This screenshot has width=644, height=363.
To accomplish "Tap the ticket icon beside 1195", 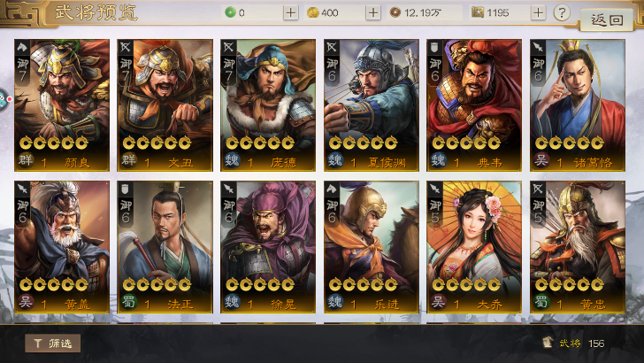I will 478,12.
